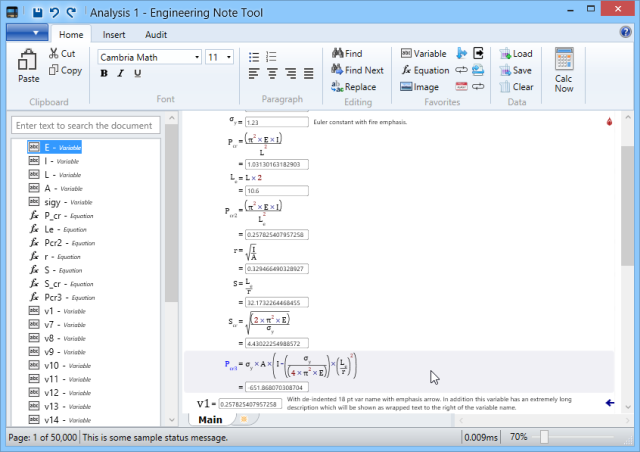Select the Pcr2 equation in the tree
The height and width of the screenshot is (452, 640).
pos(62,243)
